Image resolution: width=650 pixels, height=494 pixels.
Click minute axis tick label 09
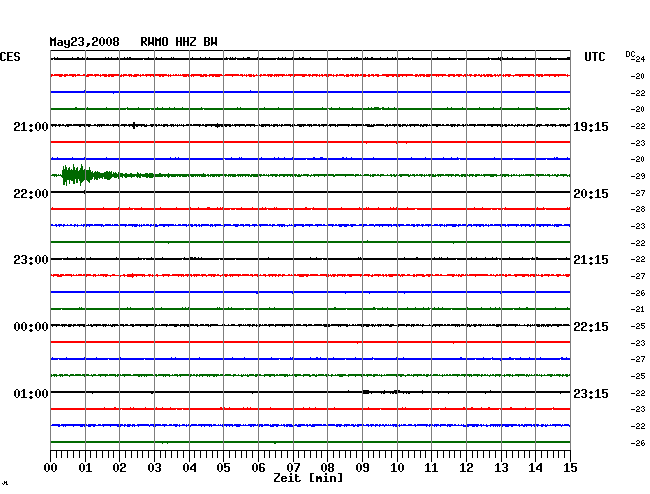(x=362, y=468)
